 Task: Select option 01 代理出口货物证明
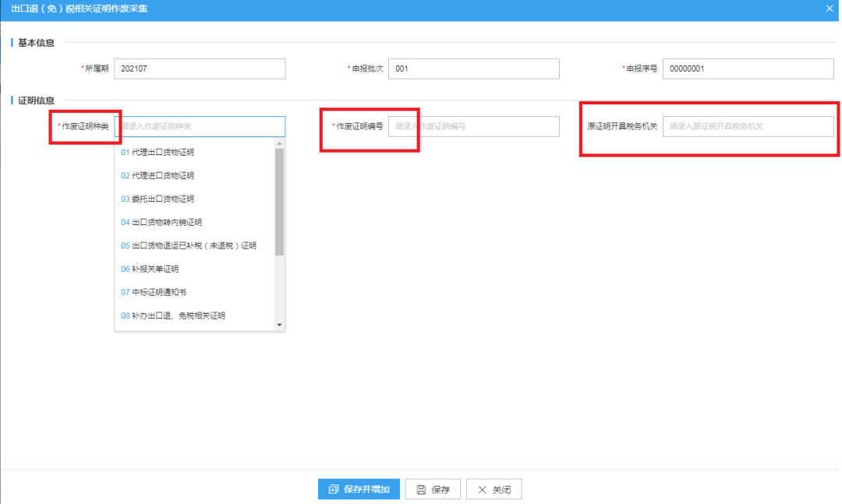pos(194,153)
